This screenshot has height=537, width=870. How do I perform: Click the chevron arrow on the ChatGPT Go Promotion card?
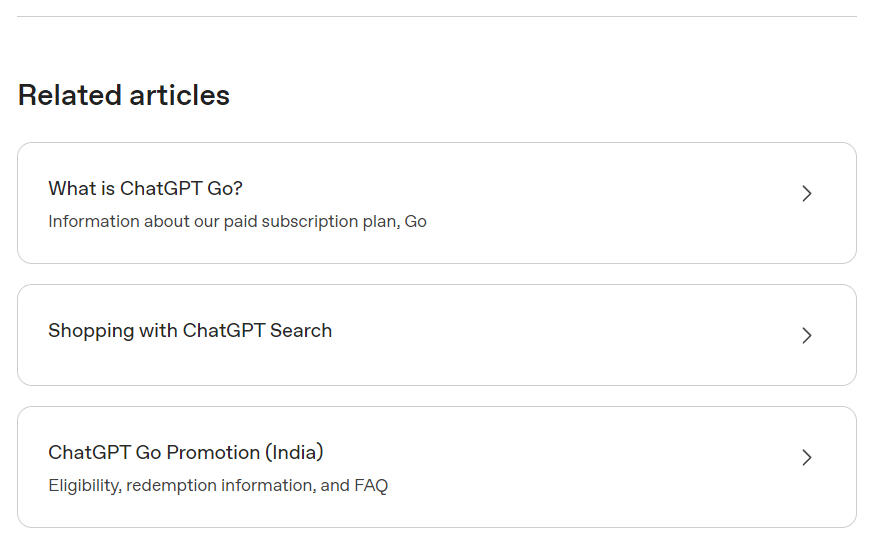click(807, 458)
